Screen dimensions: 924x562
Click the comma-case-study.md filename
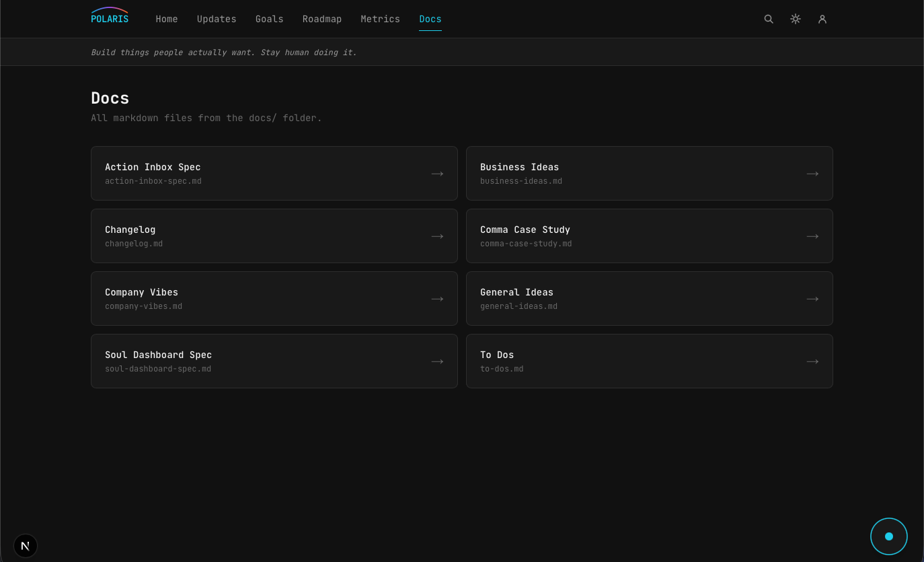coord(526,244)
